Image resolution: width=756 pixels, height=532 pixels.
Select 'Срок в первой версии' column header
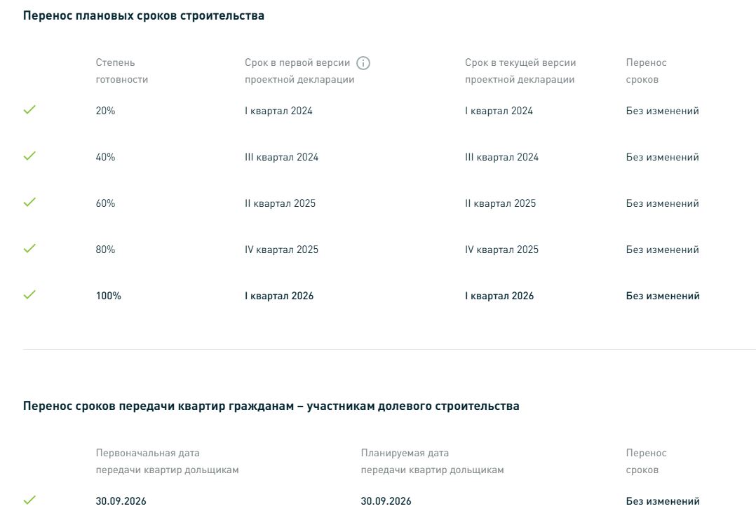299,71
